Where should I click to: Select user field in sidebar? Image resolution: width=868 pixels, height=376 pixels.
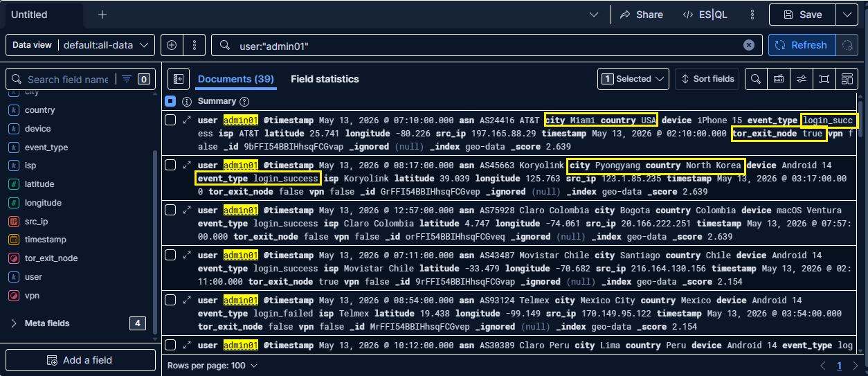point(33,277)
